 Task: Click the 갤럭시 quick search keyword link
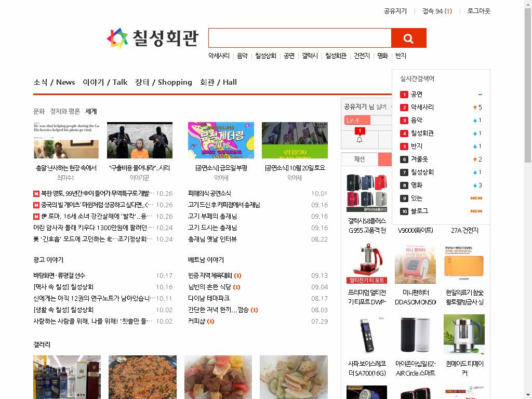[x=310, y=56]
